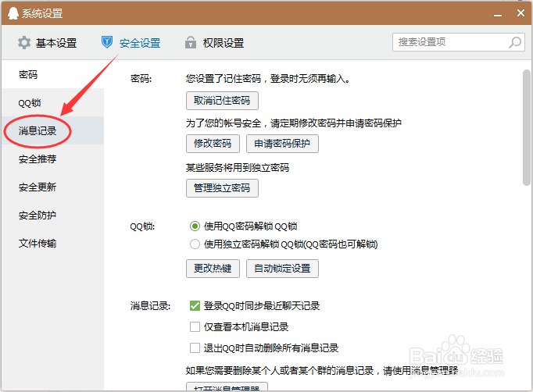The height and width of the screenshot is (392, 533).
Task: Click the QQ penguin logo icon
Action: coord(13,13)
